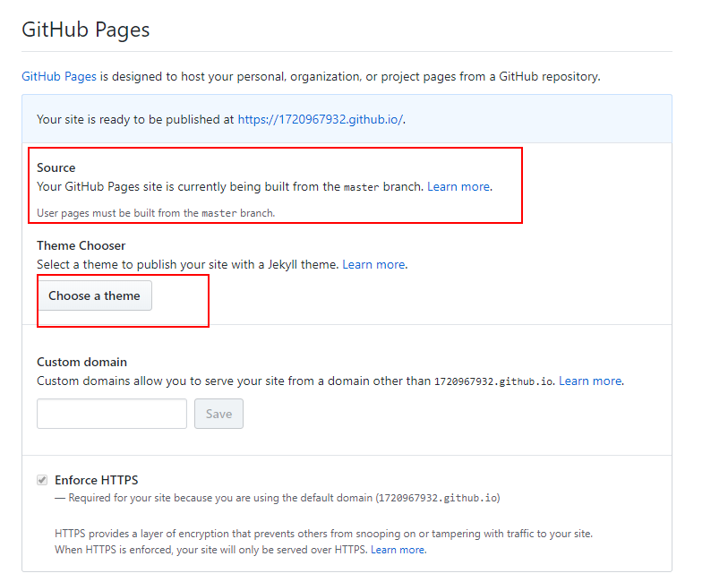
Task: Click the GitHub Pages heading
Action: [85, 30]
